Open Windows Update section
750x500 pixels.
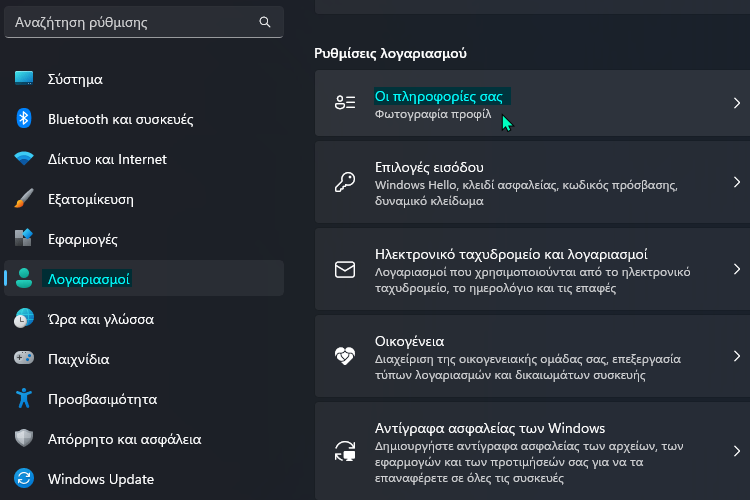coord(144,479)
